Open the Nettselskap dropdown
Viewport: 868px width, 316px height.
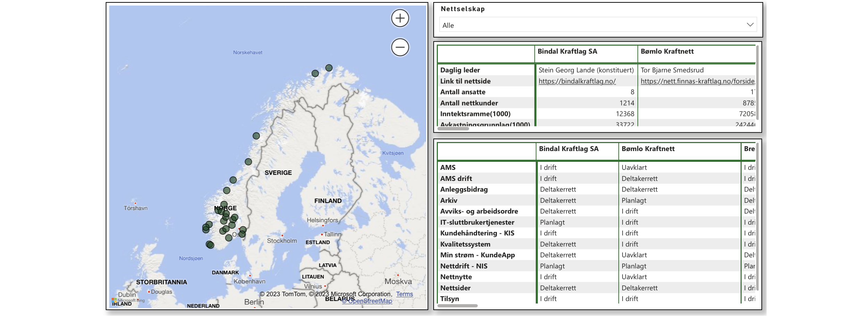point(597,25)
